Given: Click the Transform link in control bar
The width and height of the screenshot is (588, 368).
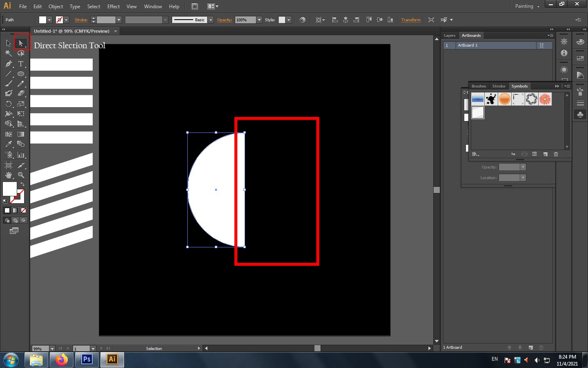Looking at the screenshot, I should (x=411, y=20).
